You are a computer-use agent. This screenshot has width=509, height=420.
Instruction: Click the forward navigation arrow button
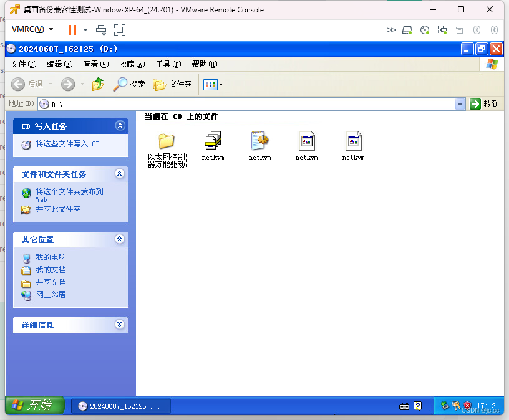pos(68,84)
